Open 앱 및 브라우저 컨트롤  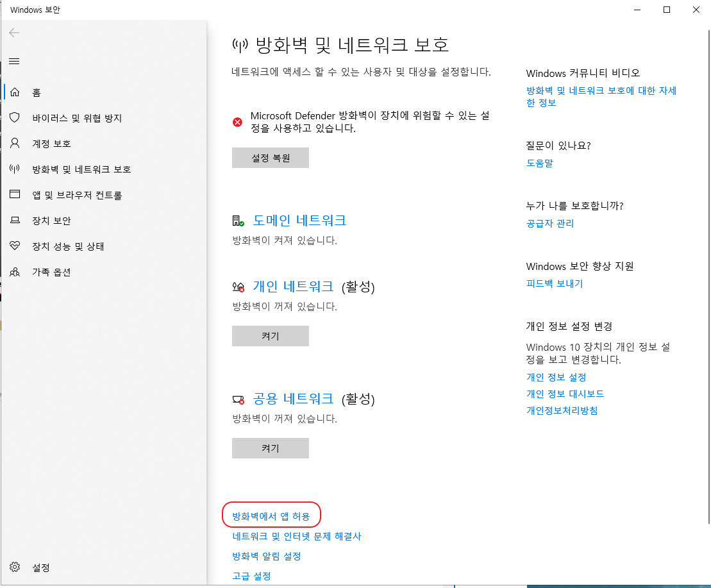(77, 196)
